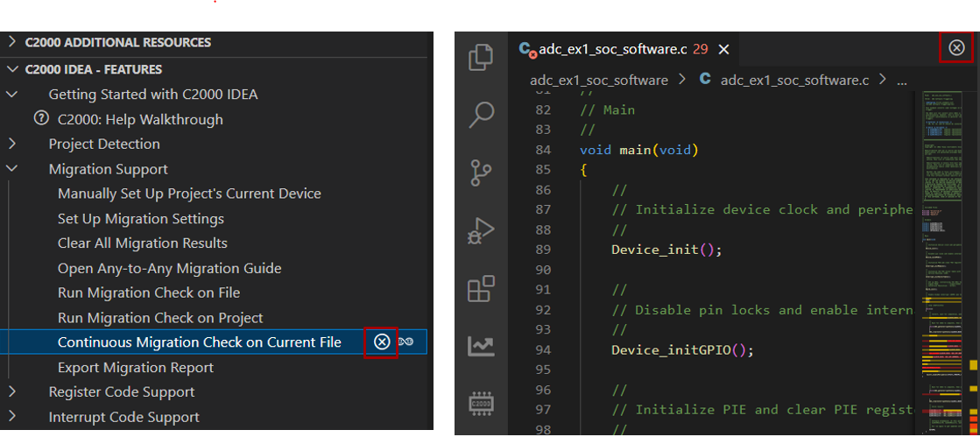Close the adc_ex1_soc_software.c tab
980x437 pixels.
click(x=723, y=50)
